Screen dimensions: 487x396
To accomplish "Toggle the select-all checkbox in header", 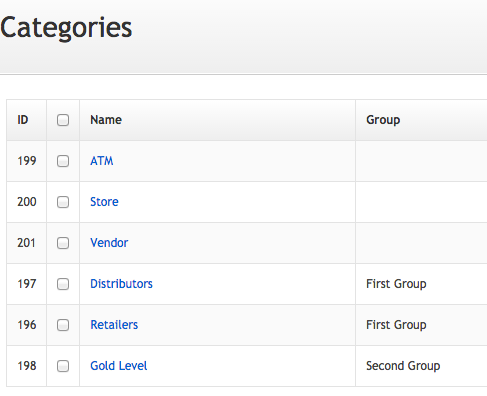I will point(63,120).
